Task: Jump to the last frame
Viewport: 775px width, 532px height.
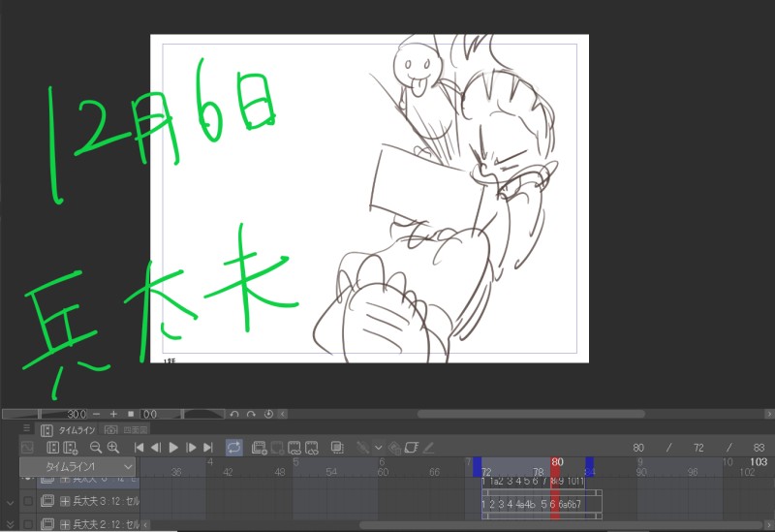Action: (208, 448)
